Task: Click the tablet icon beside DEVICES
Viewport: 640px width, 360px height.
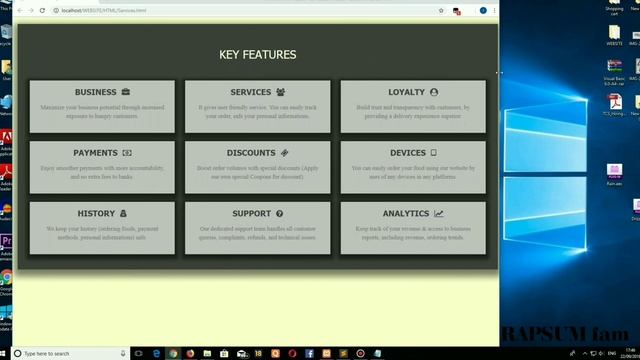Action: coord(433,152)
